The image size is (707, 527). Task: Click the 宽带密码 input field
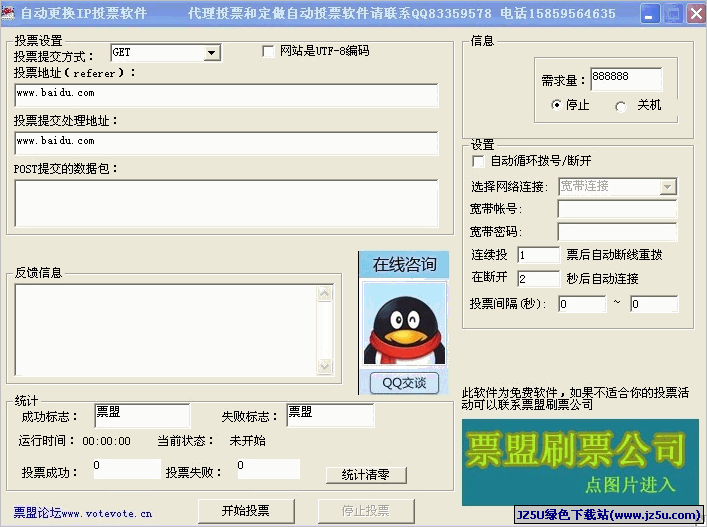pyautogui.click(x=617, y=232)
